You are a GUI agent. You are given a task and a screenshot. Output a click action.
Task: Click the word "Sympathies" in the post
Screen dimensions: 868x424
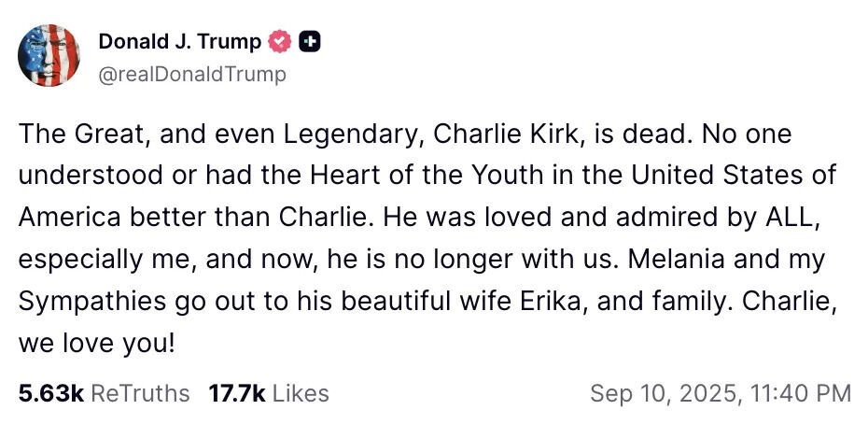pos(91,301)
